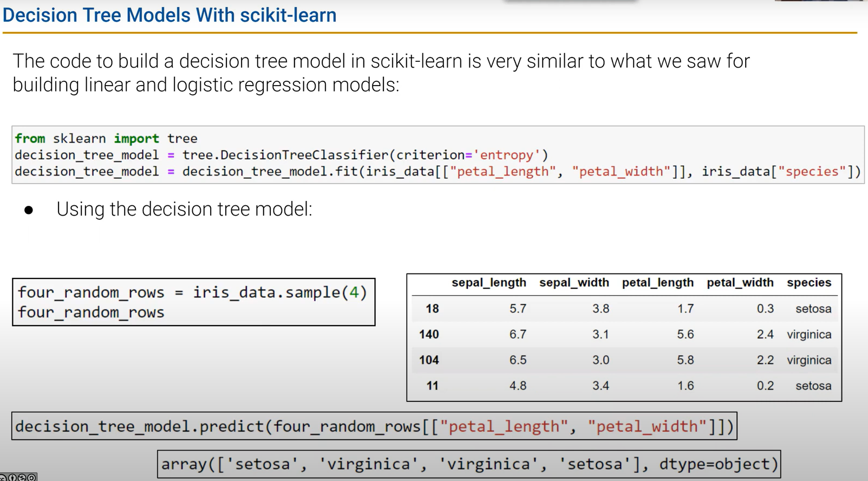Click the 'sepal_length' column header
This screenshot has width=868, height=481.
(x=488, y=283)
